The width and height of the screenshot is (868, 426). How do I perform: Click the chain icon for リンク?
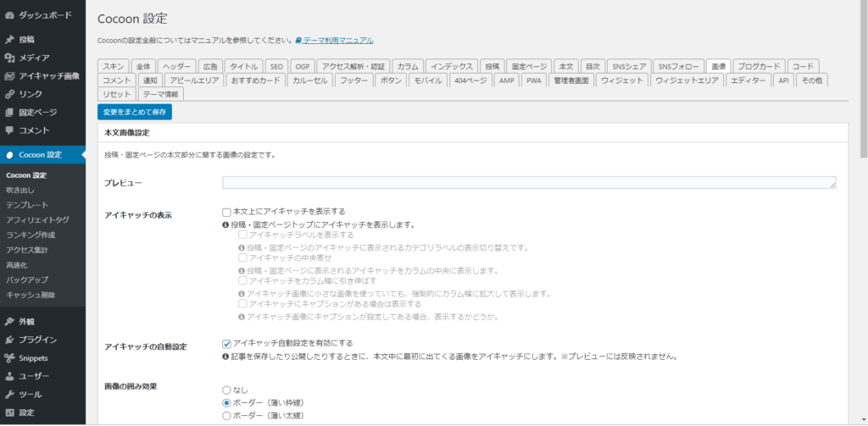pos(9,95)
